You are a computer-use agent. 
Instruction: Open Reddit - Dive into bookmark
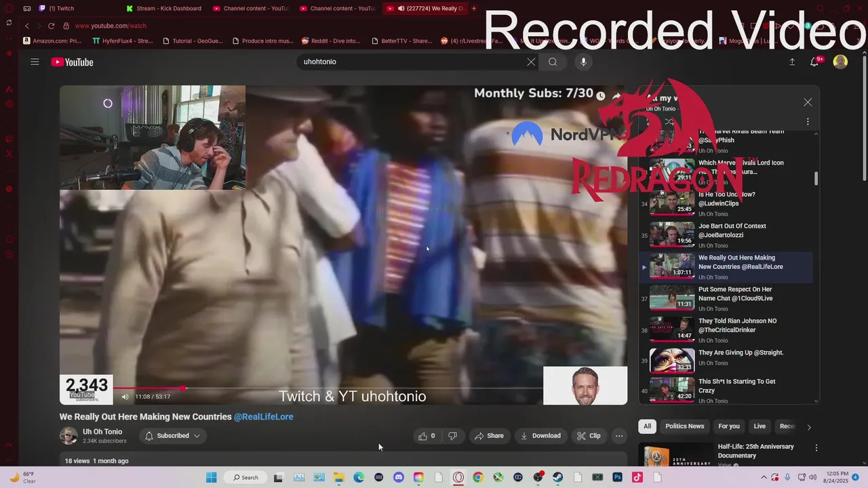click(x=331, y=41)
